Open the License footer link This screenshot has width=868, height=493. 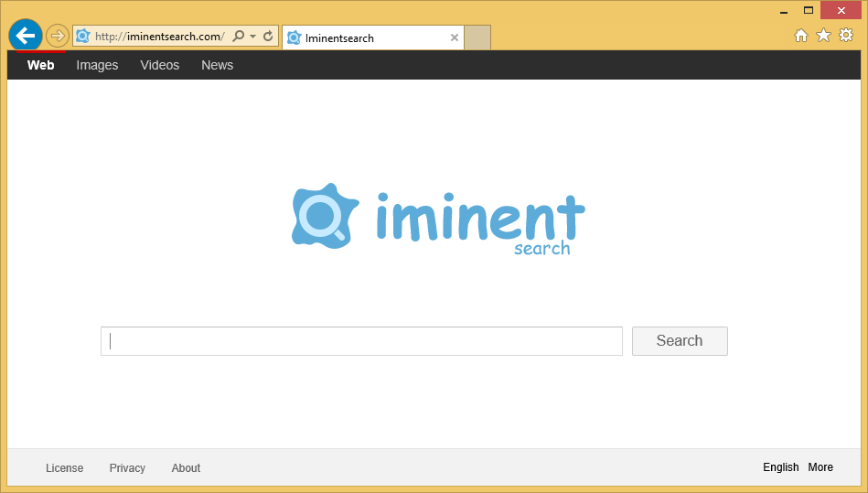(x=64, y=468)
